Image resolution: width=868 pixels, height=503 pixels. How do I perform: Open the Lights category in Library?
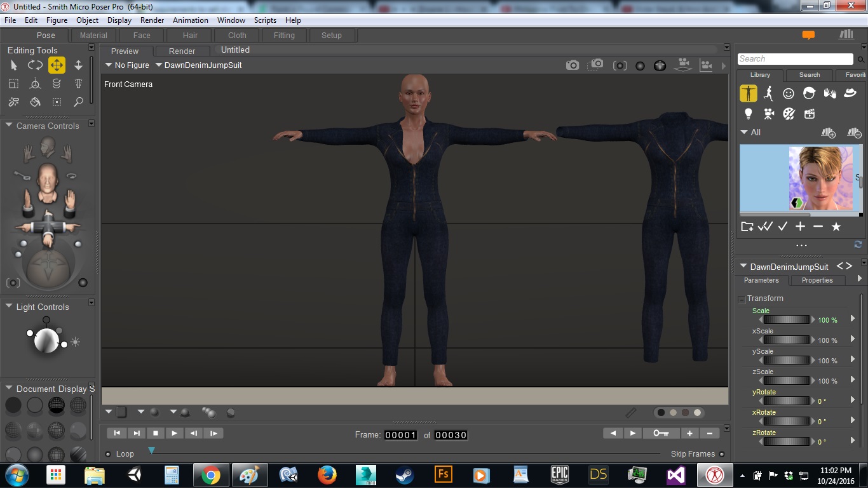pos(748,114)
